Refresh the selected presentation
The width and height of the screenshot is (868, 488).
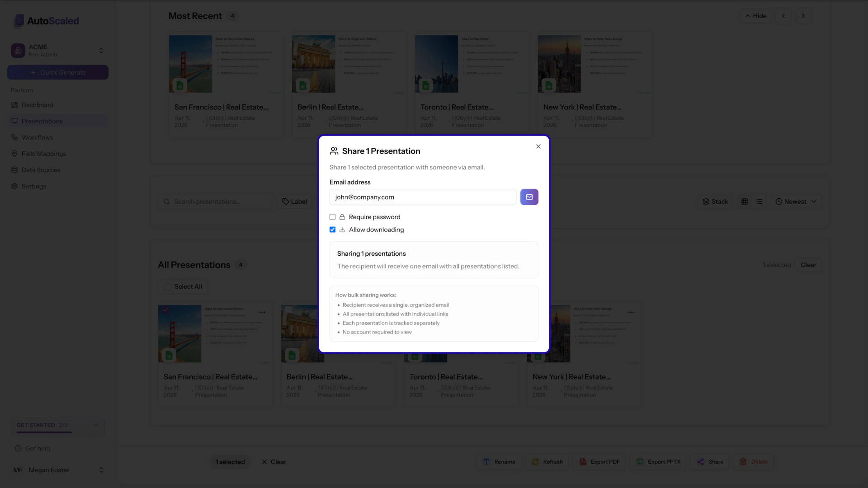547,462
